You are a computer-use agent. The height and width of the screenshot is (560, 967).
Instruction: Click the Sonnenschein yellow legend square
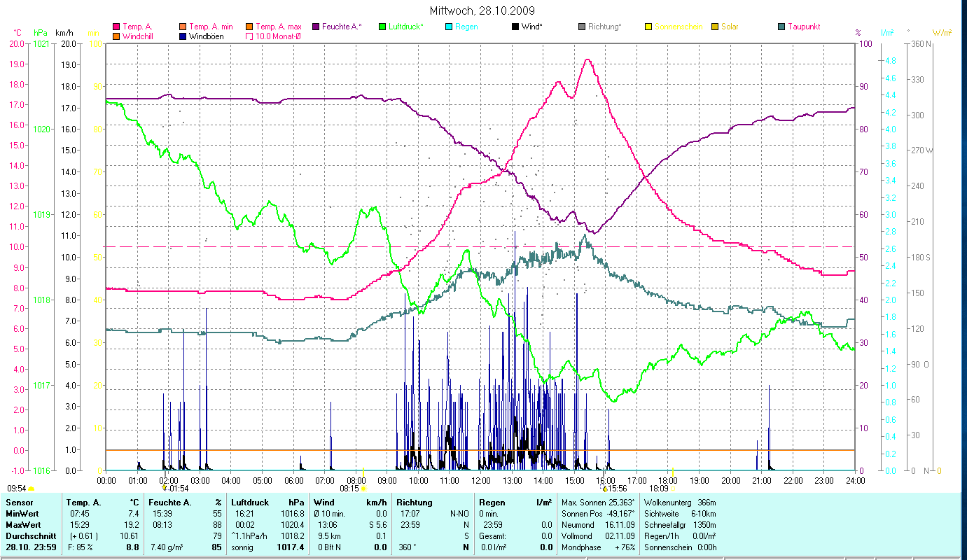pyautogui.click(x=648, y=27)
